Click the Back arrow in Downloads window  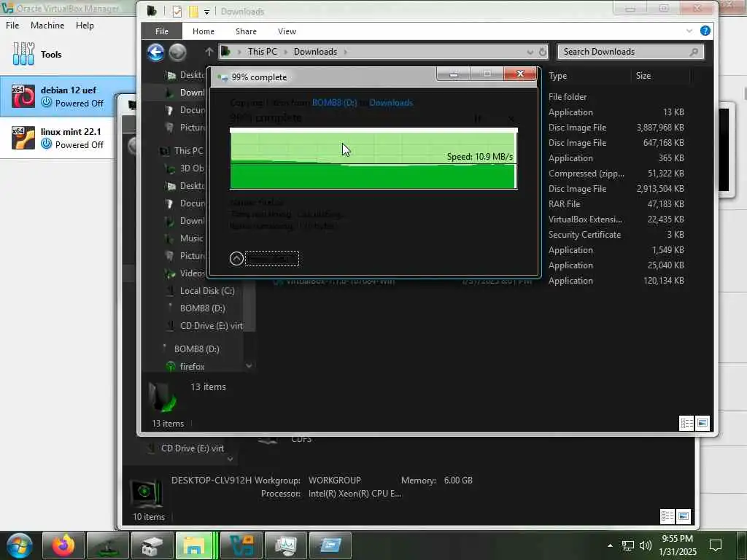[155, 52]
